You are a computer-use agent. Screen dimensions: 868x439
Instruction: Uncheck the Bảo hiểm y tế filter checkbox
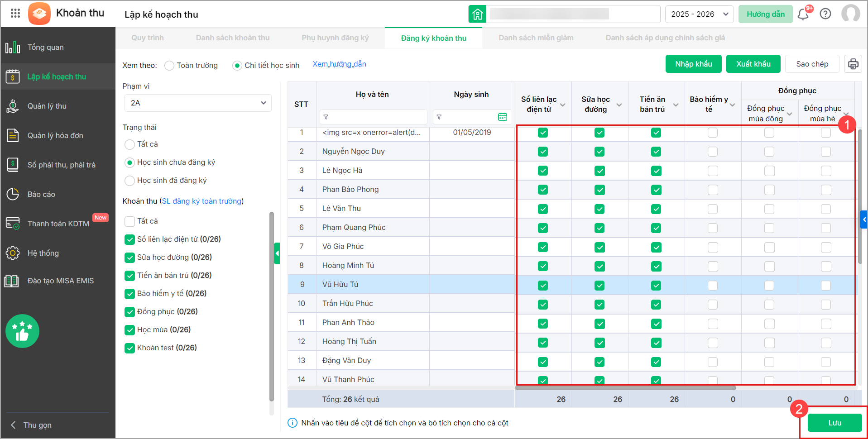pyautogui.click(x=129, y=294)
